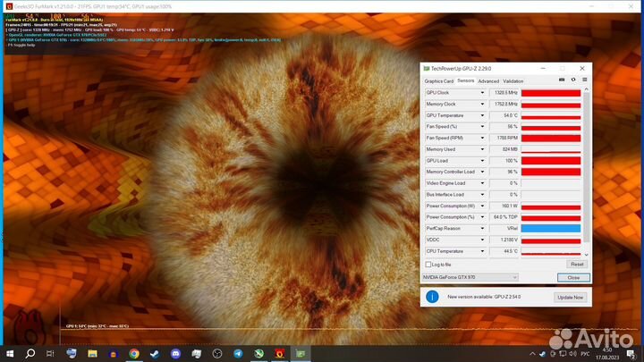Open the Validation tab
The image size is (644, 362).
coord(513,80)
